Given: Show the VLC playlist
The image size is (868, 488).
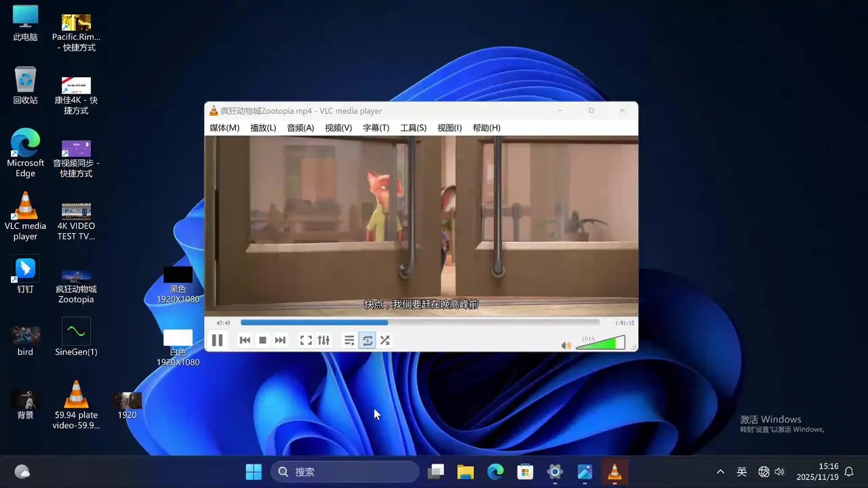Looking at the screenshot, I should 349,340.
